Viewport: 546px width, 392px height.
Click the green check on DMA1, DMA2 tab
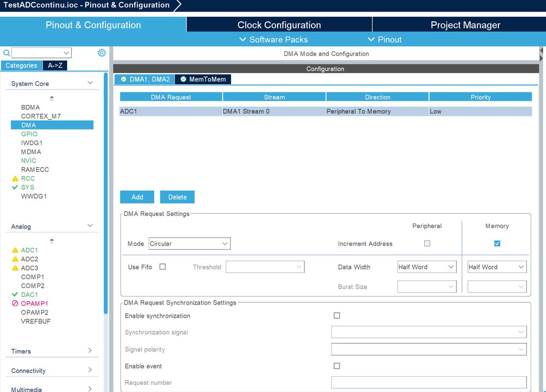124,79
